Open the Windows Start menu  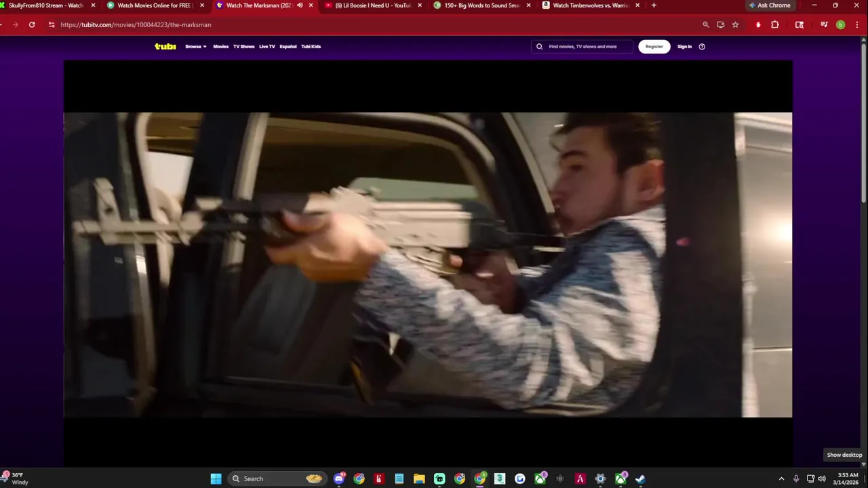tap(216, 479)
